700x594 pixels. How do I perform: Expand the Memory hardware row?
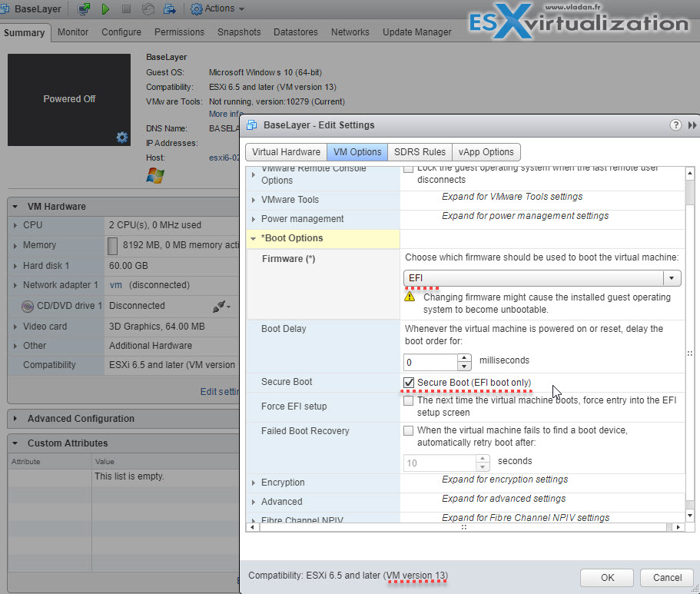[15, 246]
